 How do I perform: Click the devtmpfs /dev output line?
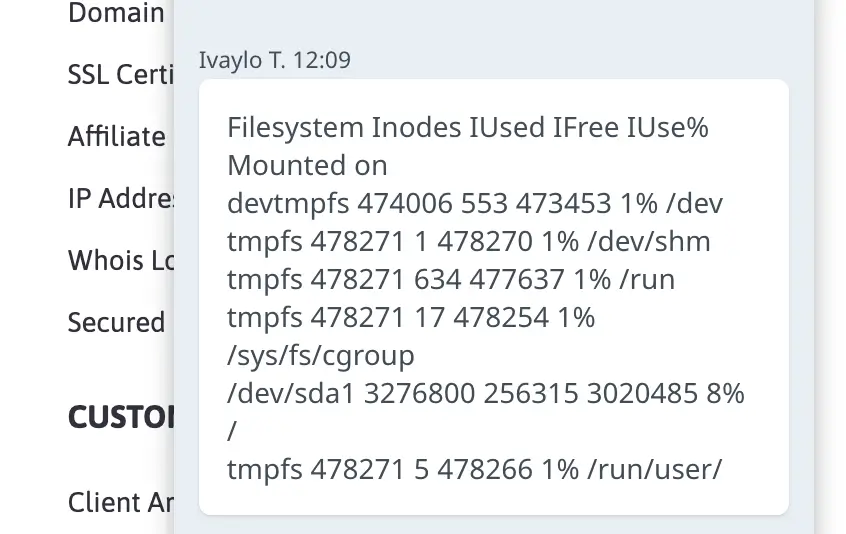point(474,203)
